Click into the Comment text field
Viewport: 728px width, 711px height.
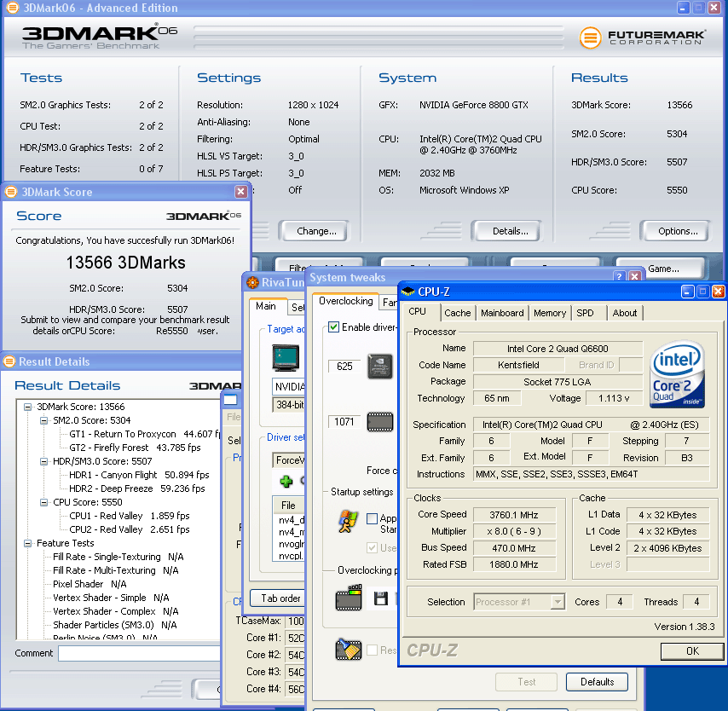136,654
